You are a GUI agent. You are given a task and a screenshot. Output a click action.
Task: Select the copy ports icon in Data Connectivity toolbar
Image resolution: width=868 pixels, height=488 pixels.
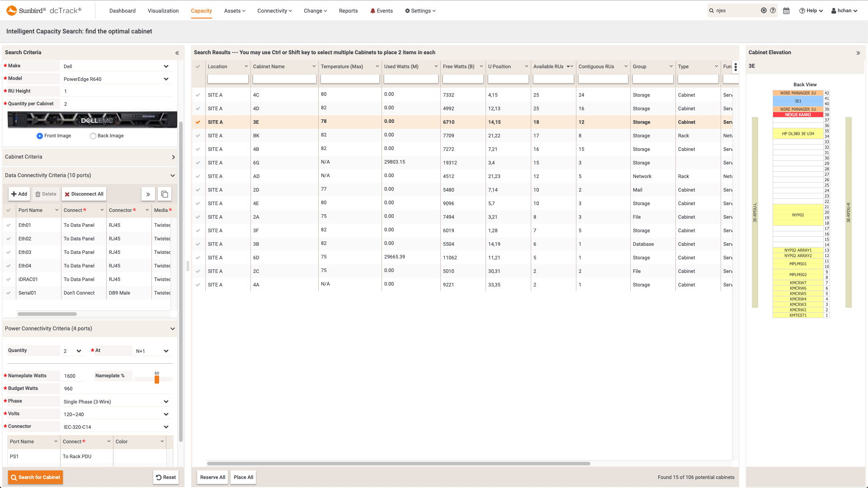pyautogui.click(x=164, y=194)
